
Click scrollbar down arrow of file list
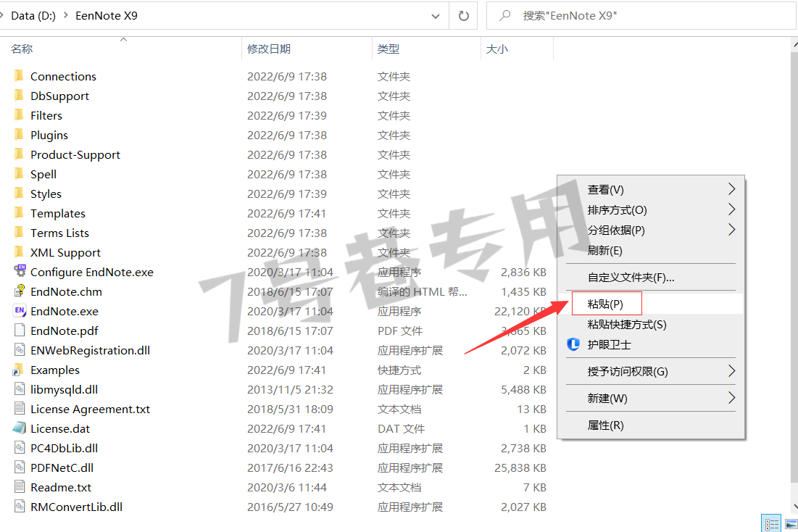(x=795, y=507)
